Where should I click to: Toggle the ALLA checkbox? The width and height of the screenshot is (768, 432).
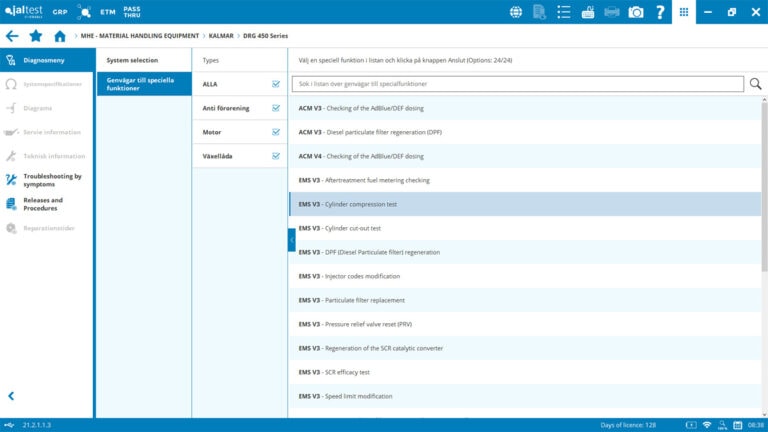click(276, 84)
